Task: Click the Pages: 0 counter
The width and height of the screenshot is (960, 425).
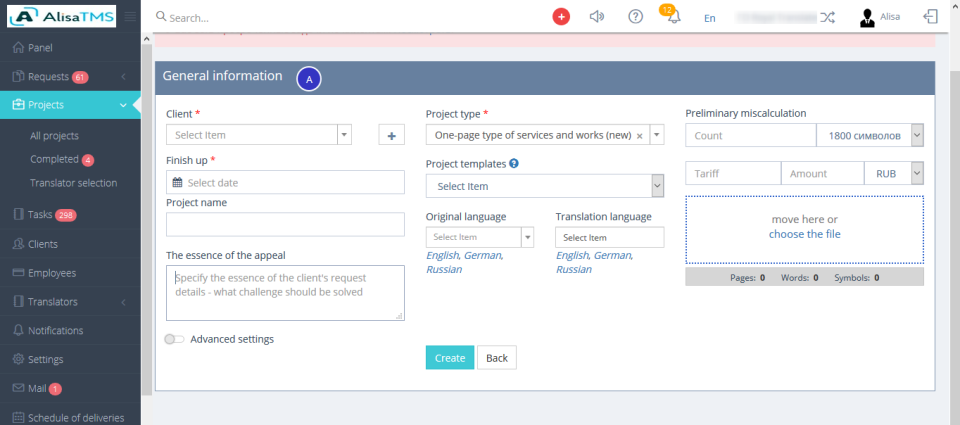Action: tap(748, 277)
